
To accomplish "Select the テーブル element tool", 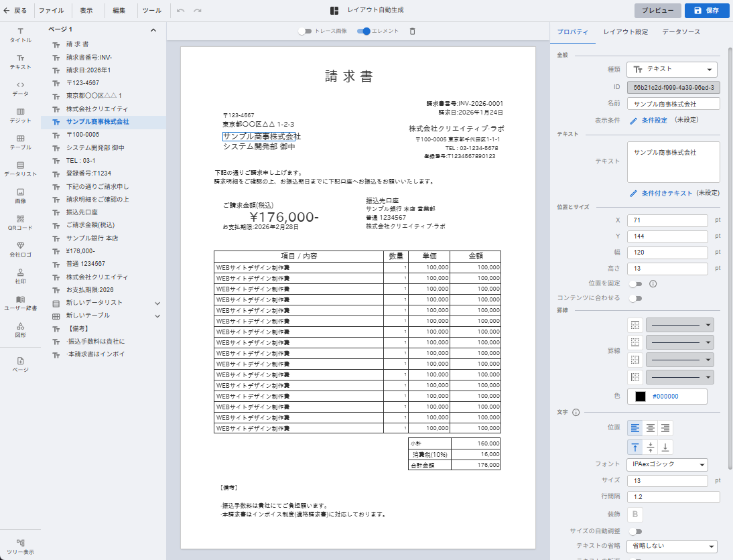I will pos(20,141).
